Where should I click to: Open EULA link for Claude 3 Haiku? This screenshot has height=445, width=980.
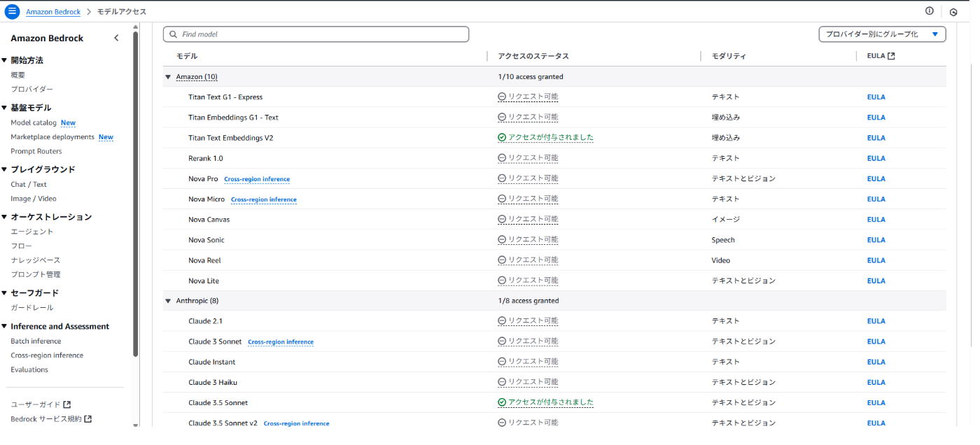click(x=876, y=383)
